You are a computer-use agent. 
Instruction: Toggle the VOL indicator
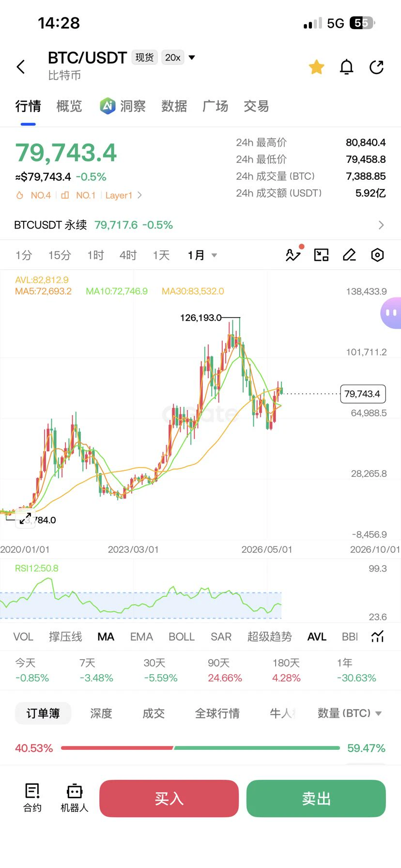23,636
